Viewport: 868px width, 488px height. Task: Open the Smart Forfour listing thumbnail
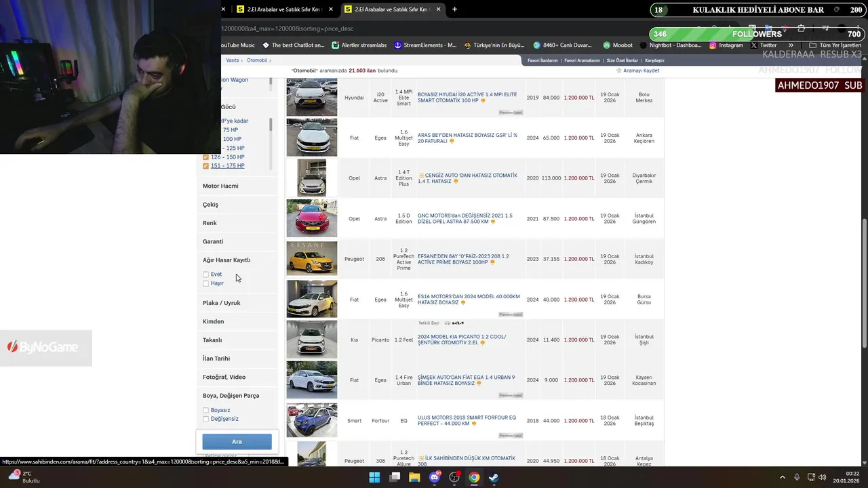click(312, 420)
